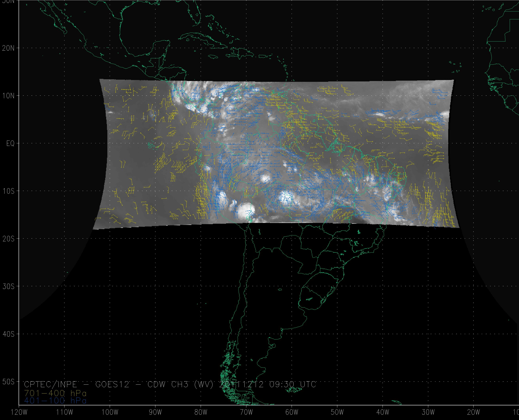Screen dimensions: 519x420
Task: Click the 20S latitude label
Action: point(8,239)
